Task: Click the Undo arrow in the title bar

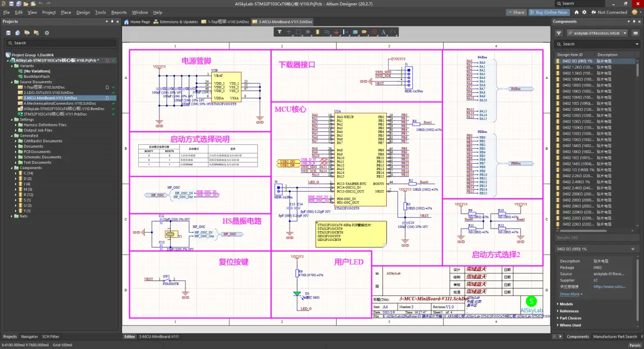Action: [41, 4]
